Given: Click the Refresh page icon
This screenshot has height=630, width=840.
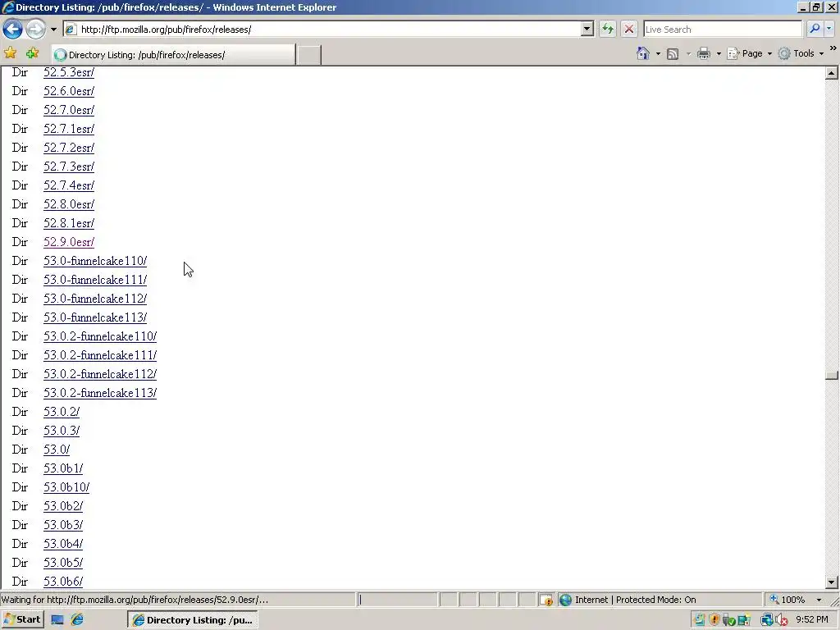Looking at the screenshot, I should coord(608,29).
